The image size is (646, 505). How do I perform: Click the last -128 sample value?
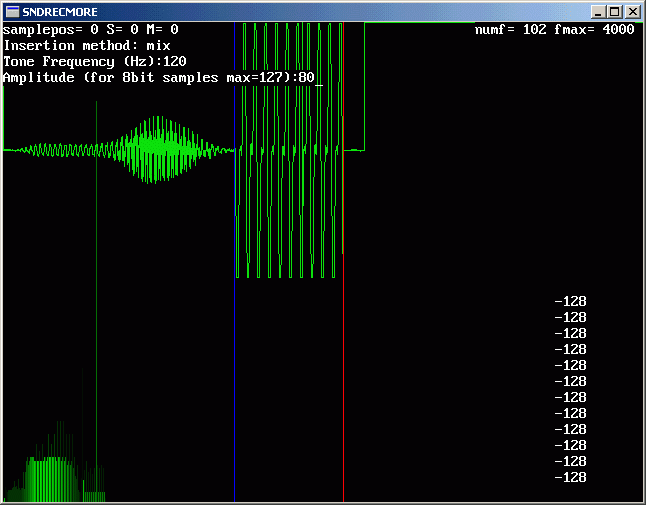point(570,477)
